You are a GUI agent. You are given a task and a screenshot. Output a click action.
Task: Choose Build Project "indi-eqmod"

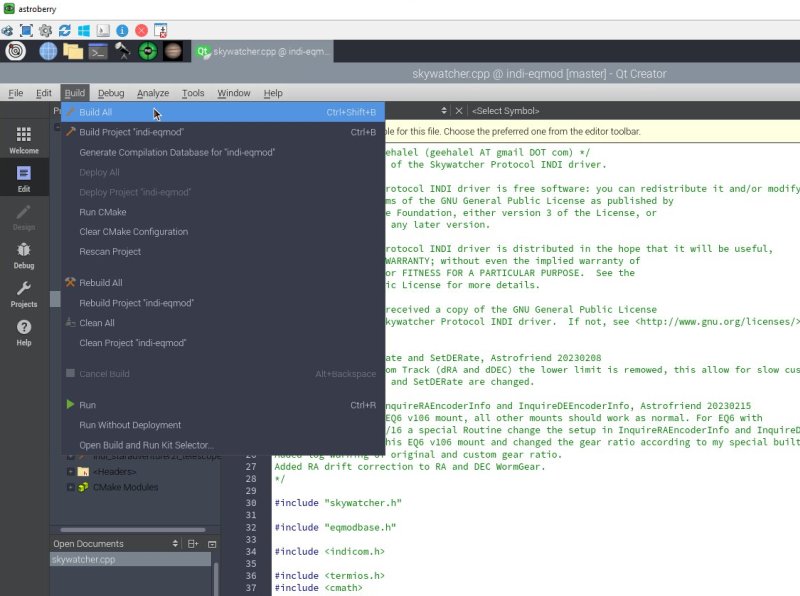click(x=223, y=132)
